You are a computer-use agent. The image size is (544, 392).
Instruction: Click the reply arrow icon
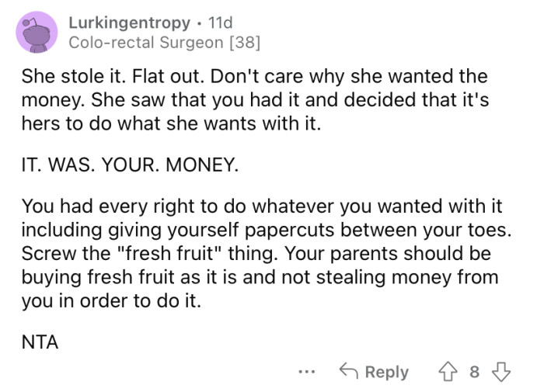(347, 372)
